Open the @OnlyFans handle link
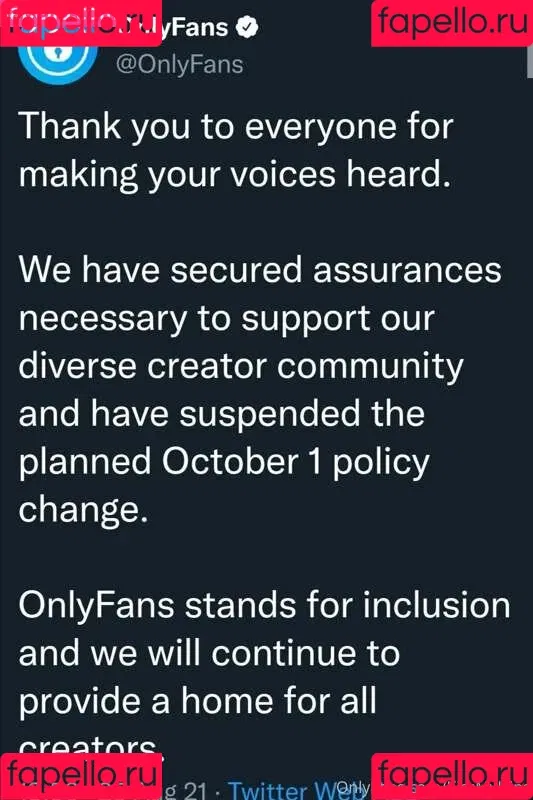 pyautogui.click(x=180, y=65)
